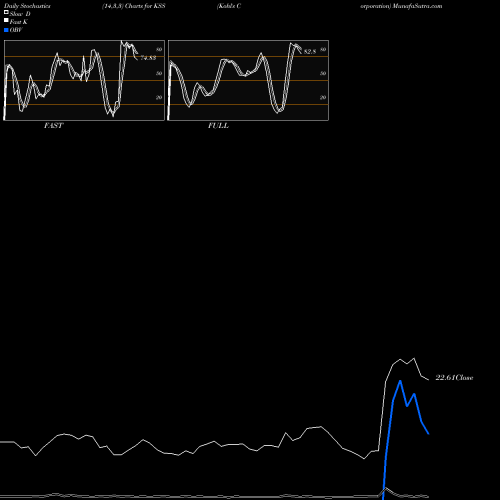
Task: Click the '(14,3,3) Charts for KSS' title
Action: point(134,6)
